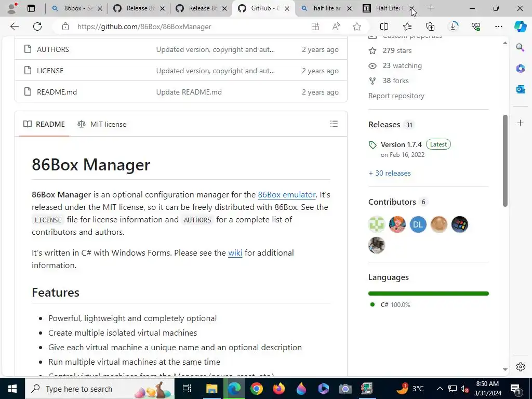This screenshot has width=532, height=399.
Task: Open the LICENSE file
Action: pos(50,71)
